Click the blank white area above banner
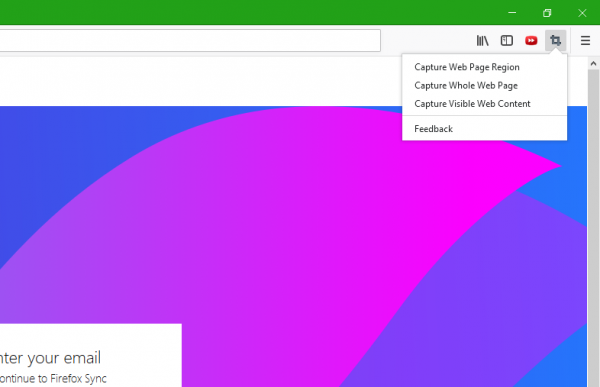Viewport: 600px width, 387px height. (x=199, y=81)
